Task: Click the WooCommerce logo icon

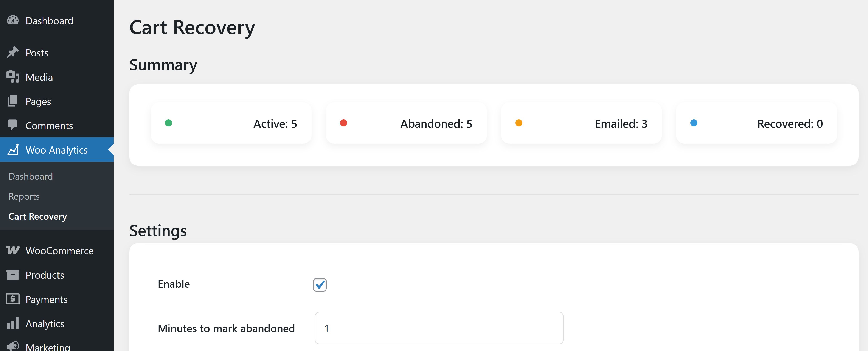Action: 13,250
